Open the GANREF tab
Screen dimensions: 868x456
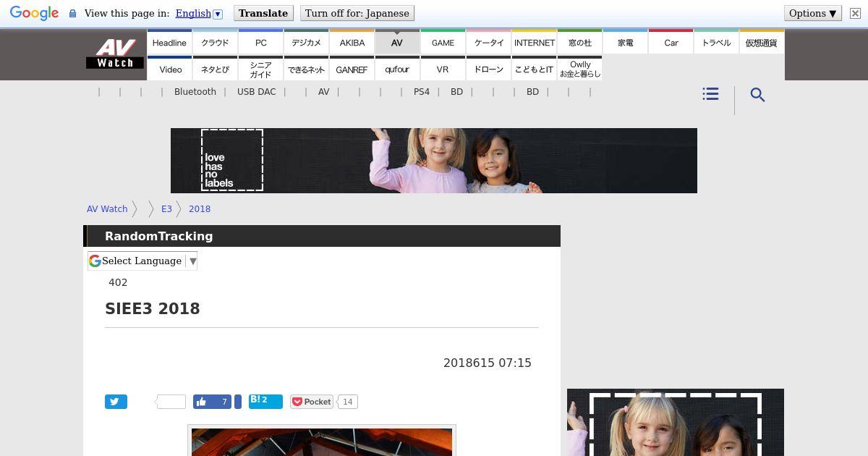(x=352, y=69)
